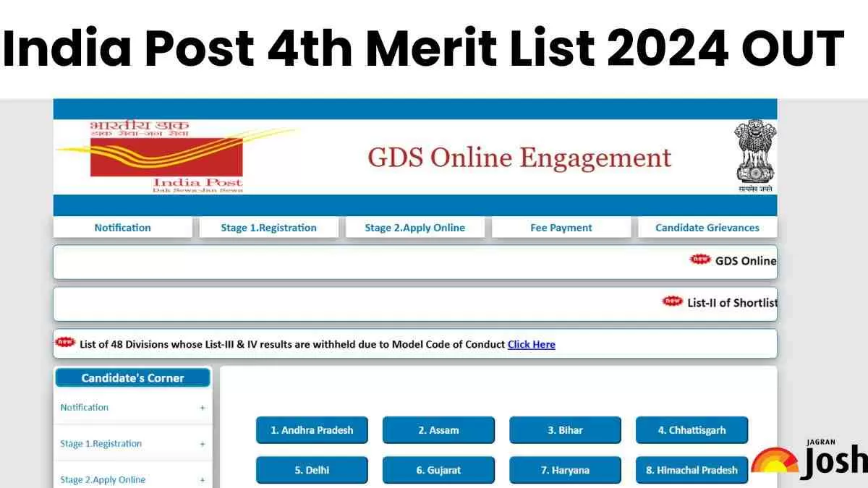Screen dimensions: 868x488
Task: Open the Gujarat state button
Action: point(438,470)
